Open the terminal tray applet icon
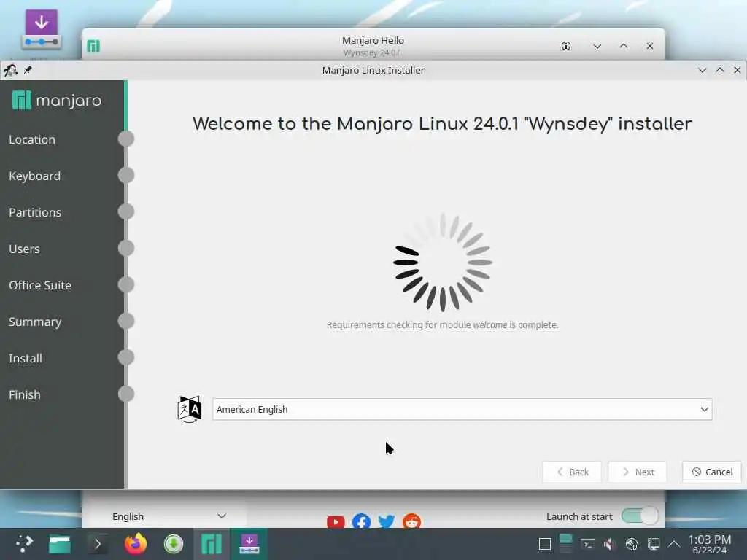Image resolution: width=747 pixels, height=560 pixels. pyautogui.click(x=588, y=544)
